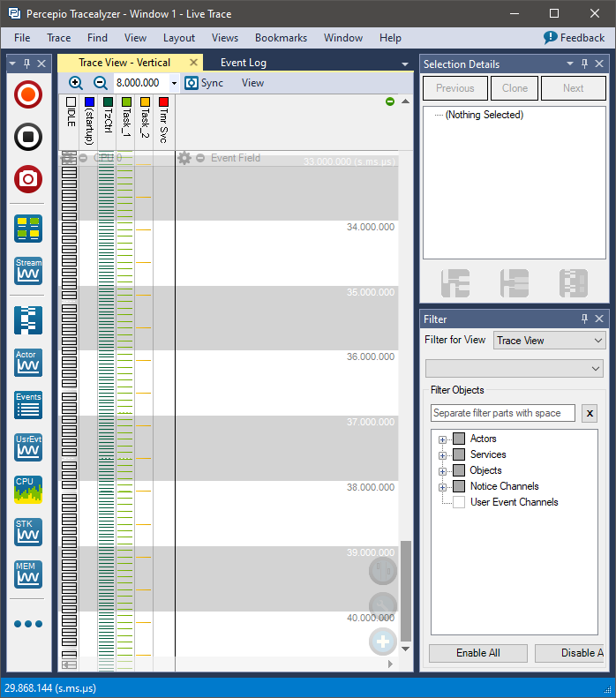This screenshot has width=616, height=698.
Task: Click the green minus collapse header icon
Action: (x=390, y=101)
